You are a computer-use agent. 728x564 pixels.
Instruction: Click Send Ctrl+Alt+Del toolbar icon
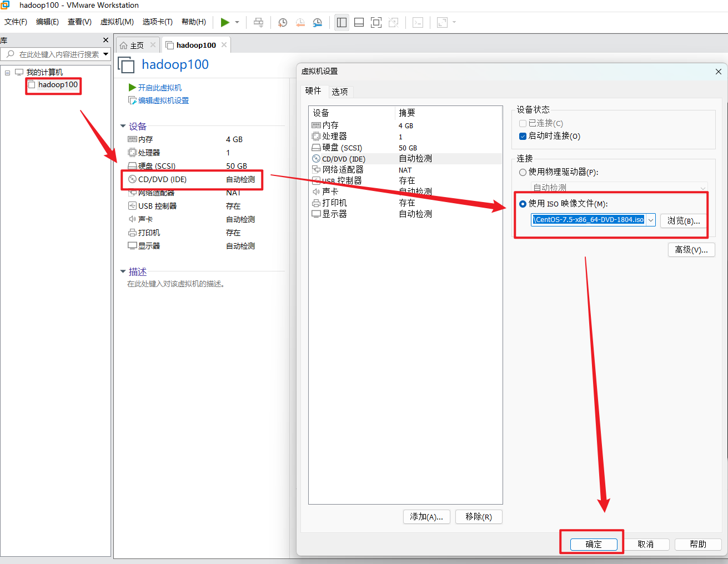click(258, 22)
